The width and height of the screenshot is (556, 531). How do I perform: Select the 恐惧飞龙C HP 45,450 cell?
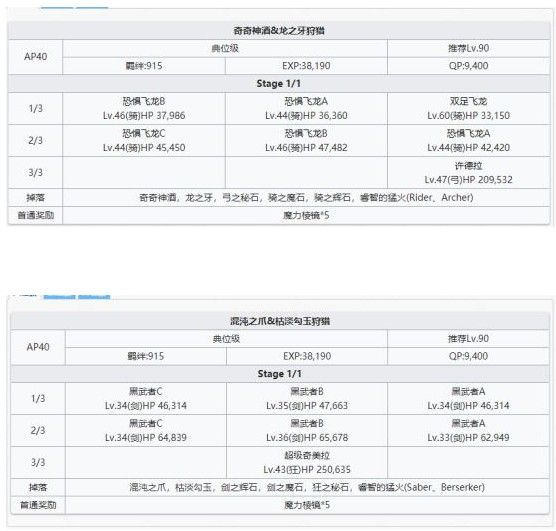click(x=144, y=140)
